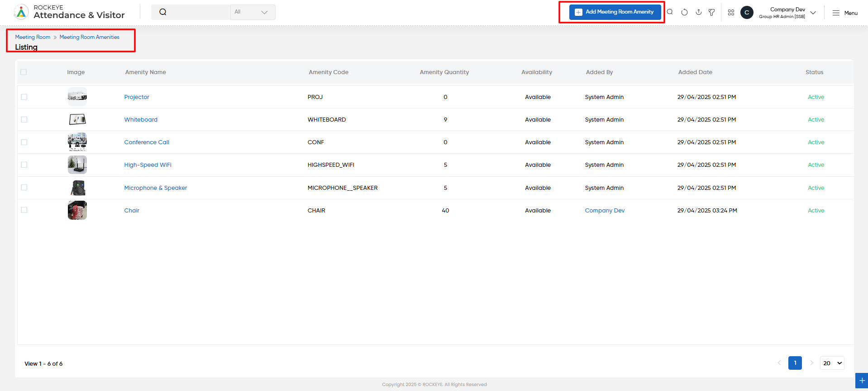Screen dimensions: 868x391
Task: Open the Whiteboard thumbnail image
Action: (x=77, y=119)
